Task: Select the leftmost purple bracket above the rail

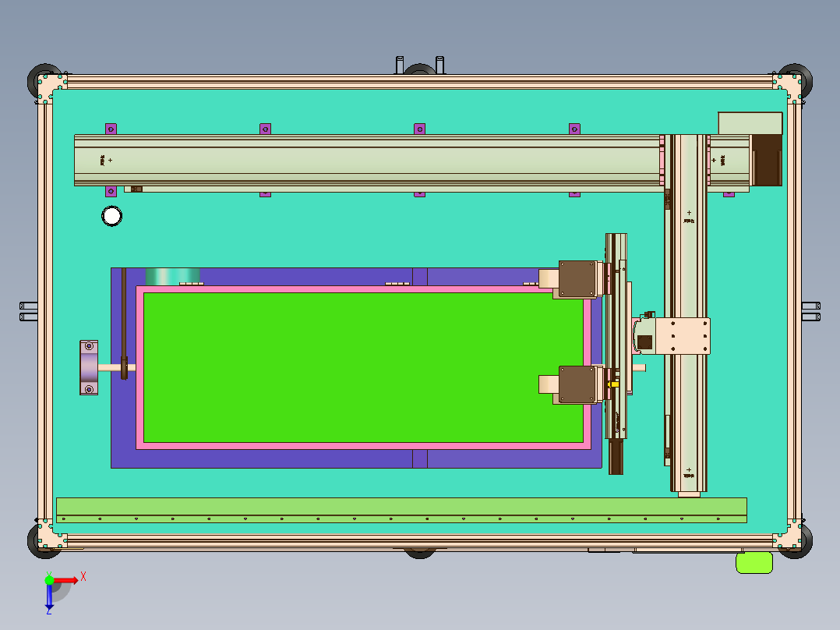Action: click(111, 129)
